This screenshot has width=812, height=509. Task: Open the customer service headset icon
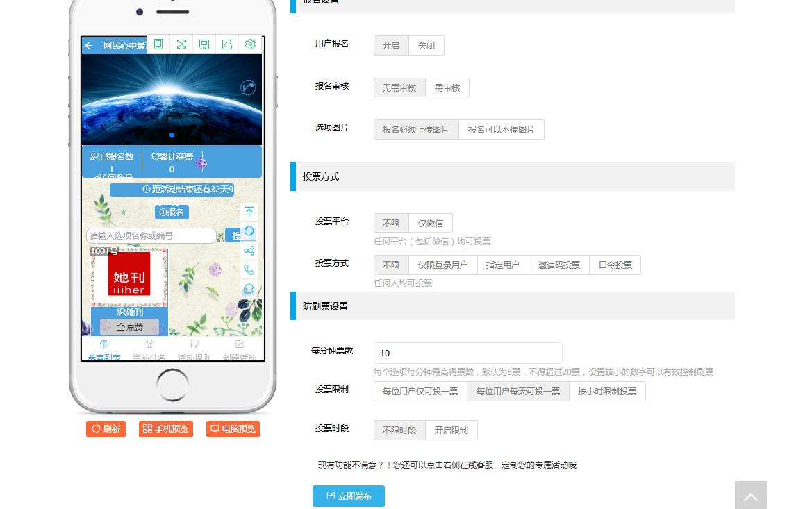pyautogui.click(x=249, y=290)
